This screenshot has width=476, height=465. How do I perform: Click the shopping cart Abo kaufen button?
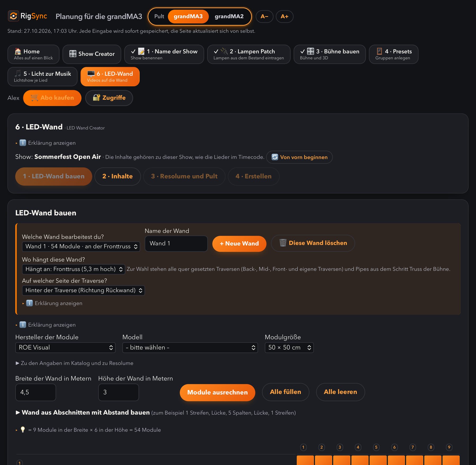(x=52, y=98)
